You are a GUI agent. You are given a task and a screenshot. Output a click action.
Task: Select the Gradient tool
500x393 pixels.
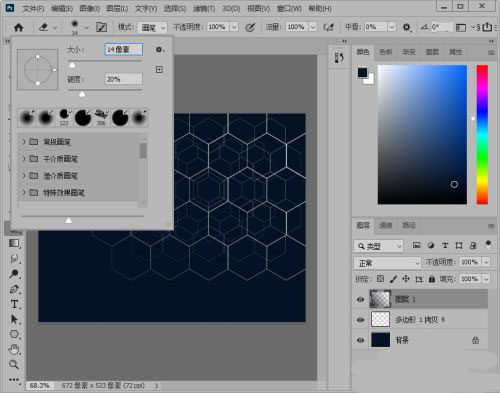(14, 243)
